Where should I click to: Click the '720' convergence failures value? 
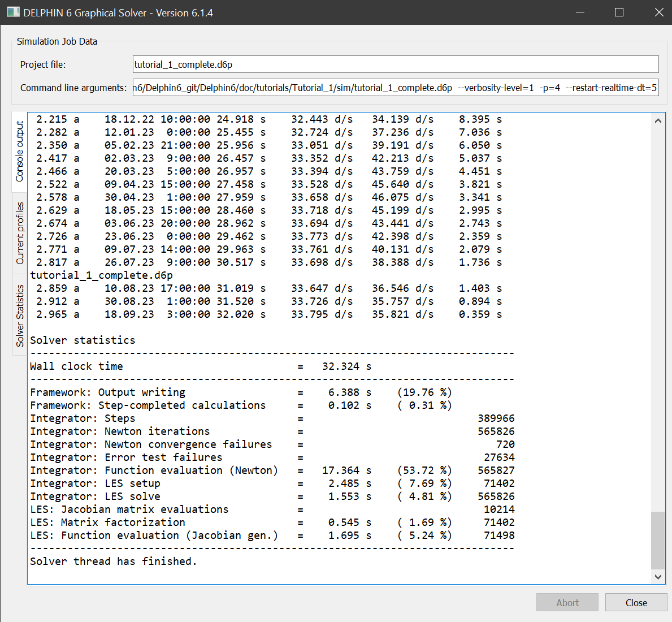coord(505,444)
